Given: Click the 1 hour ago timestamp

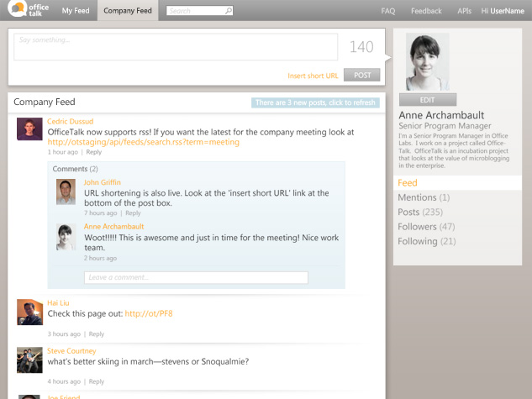Looking at the screenshot, I should [x=63, y=152].
